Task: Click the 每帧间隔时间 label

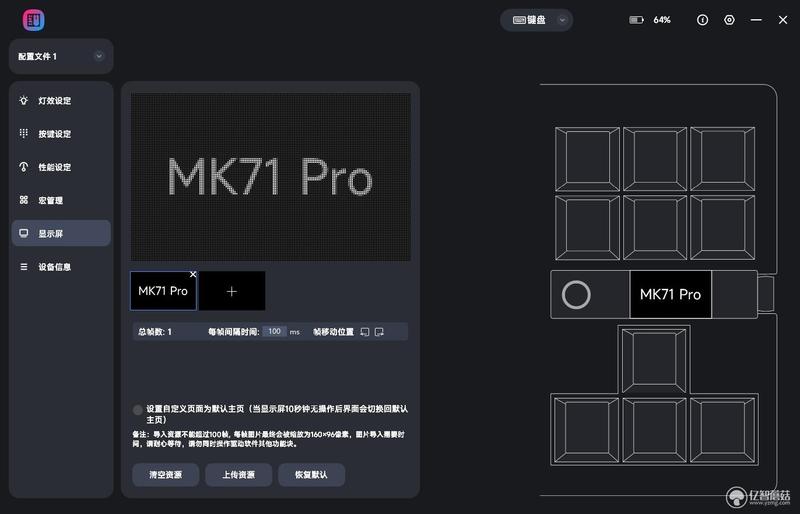Action: 234,332
